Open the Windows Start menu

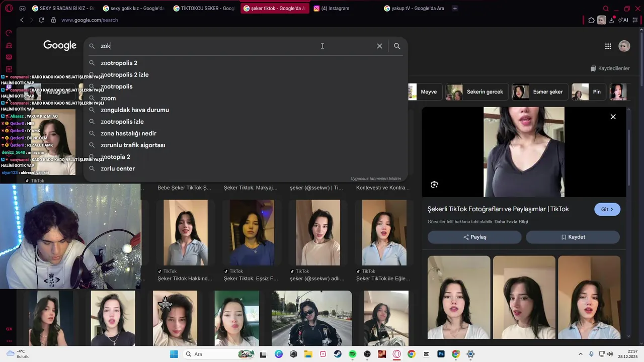(174, 354)
